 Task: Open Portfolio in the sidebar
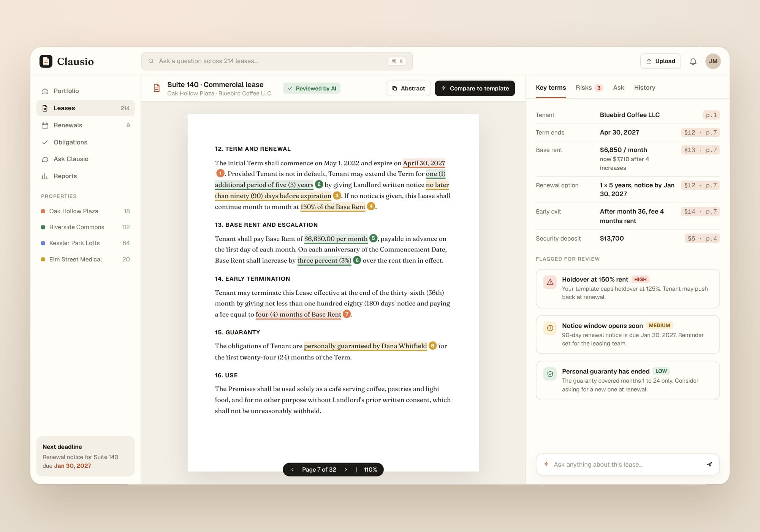[x=85, y=91]
